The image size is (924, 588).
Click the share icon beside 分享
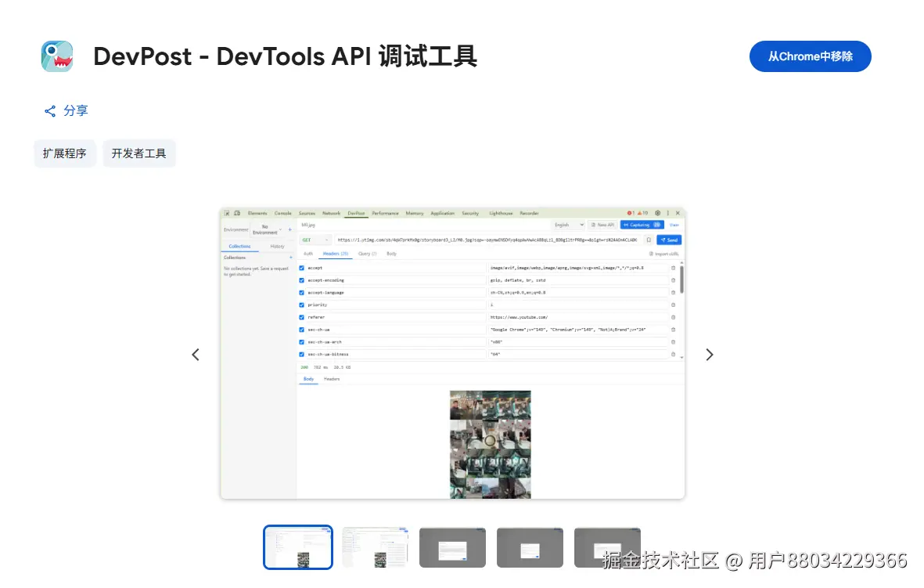pos(50,111)
